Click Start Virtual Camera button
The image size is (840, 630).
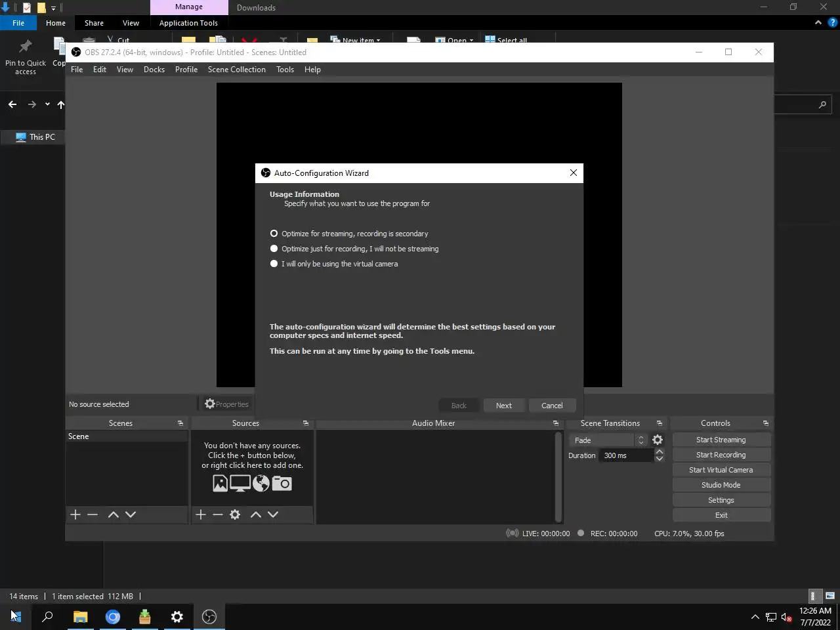721,470
